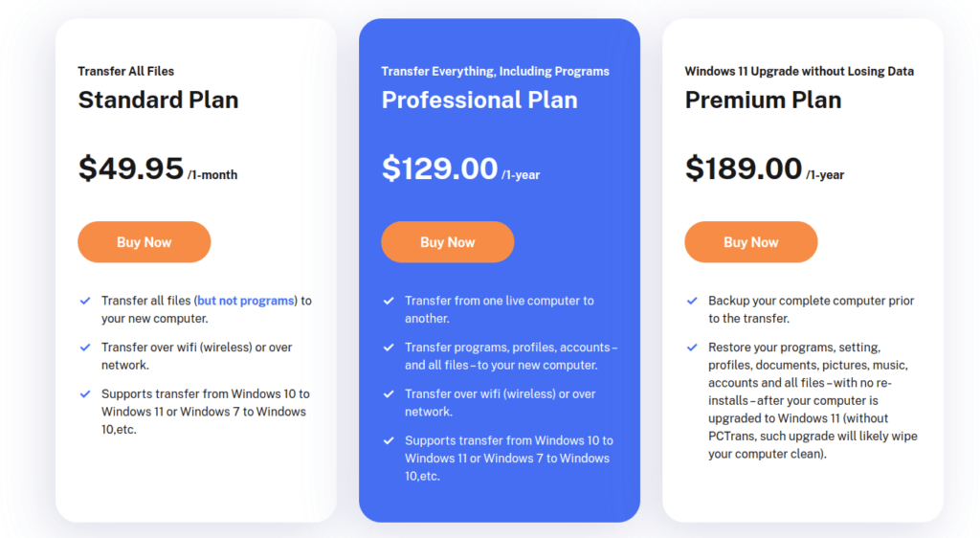Image resolution: width=980 pixels, height=538 pixels.
Task: Click checkmark beside 'Transfer all files' feature
Action: [85, 302]
